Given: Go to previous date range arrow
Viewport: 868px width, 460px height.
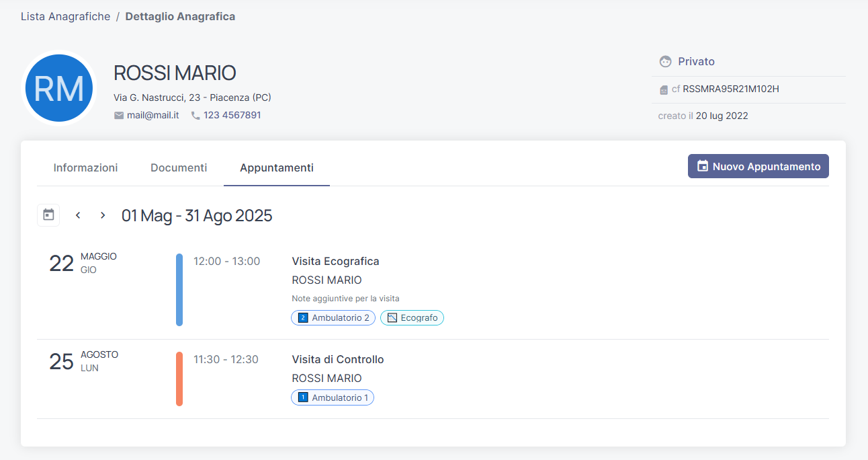Looking at the screenshot, I should [x=78, y=215].
